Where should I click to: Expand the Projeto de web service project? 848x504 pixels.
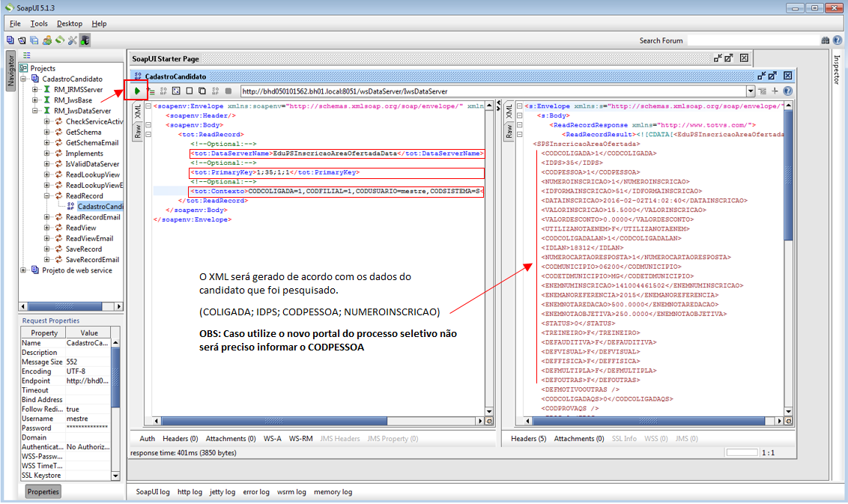[x=24, y=270]
